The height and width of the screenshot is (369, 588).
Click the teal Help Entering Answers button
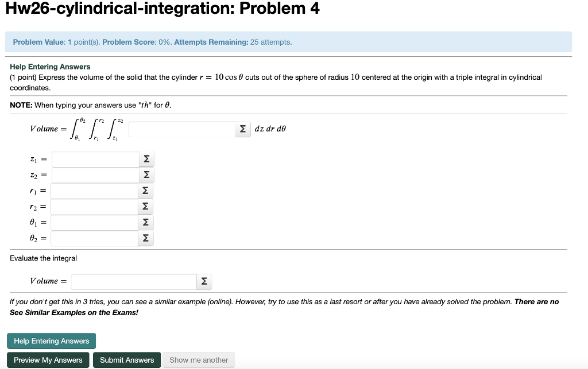point(51,340)
